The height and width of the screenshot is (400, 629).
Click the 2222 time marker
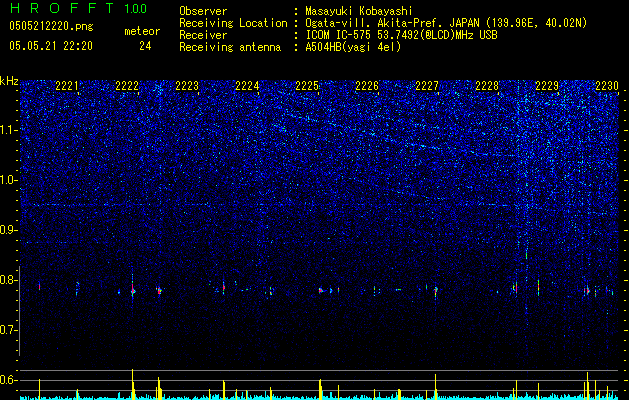coord(127,86)
